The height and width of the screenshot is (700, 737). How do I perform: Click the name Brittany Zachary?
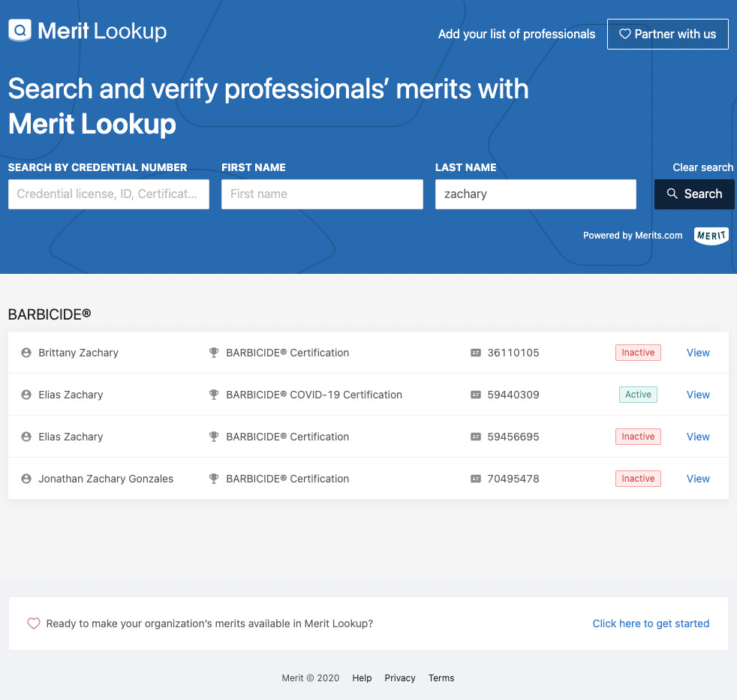tap(78, 353)
